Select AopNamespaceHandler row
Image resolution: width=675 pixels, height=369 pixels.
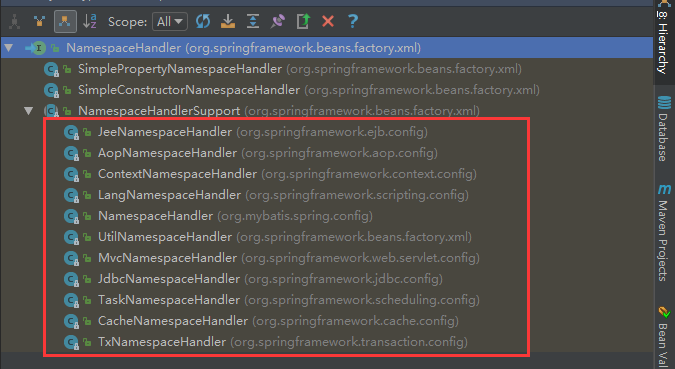[x=251, y=153]
